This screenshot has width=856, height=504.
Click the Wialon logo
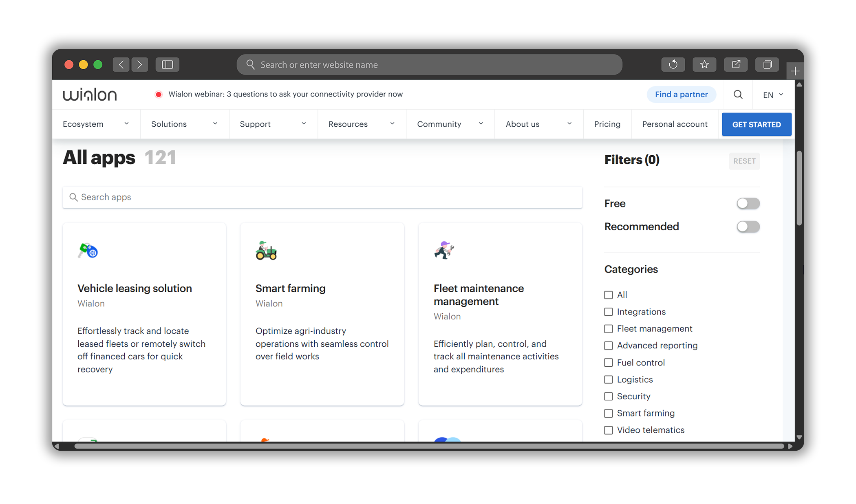(90, 95)
